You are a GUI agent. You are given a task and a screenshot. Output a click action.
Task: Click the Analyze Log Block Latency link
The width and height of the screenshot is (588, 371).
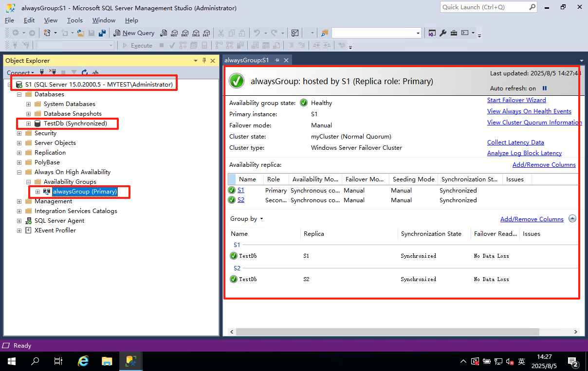click(x=524, y=153)
